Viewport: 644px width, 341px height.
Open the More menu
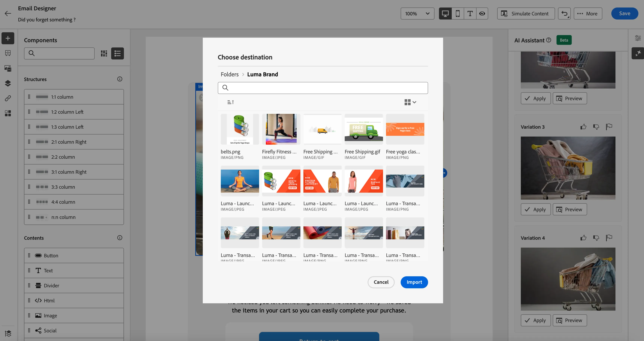click(588, 14)
